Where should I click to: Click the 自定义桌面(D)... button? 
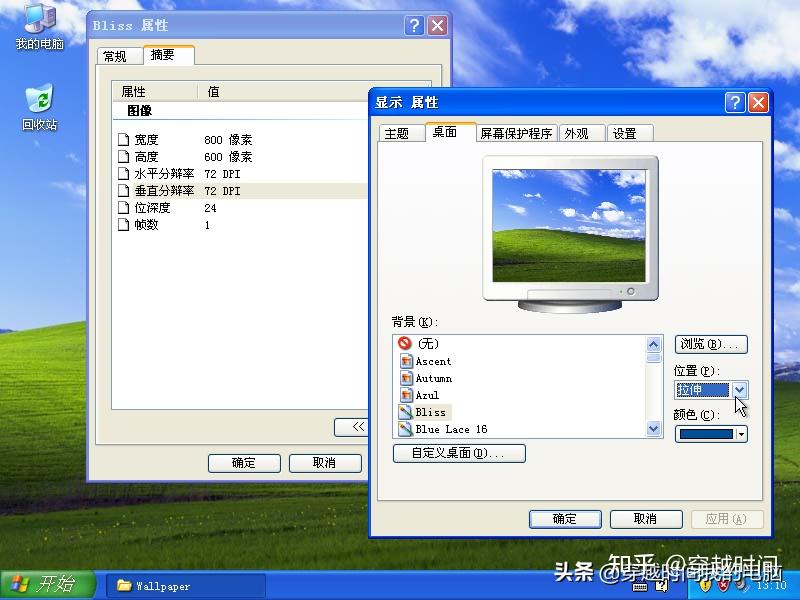[459, 453]
